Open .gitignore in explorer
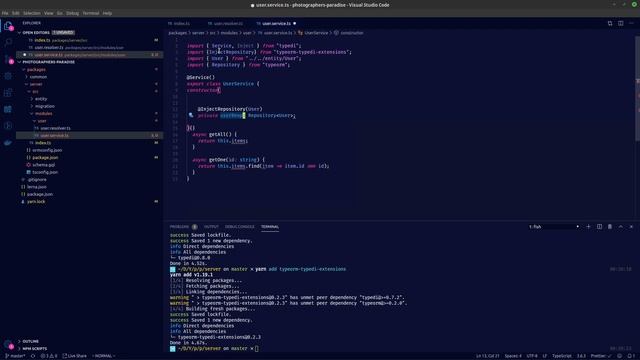 37,180
